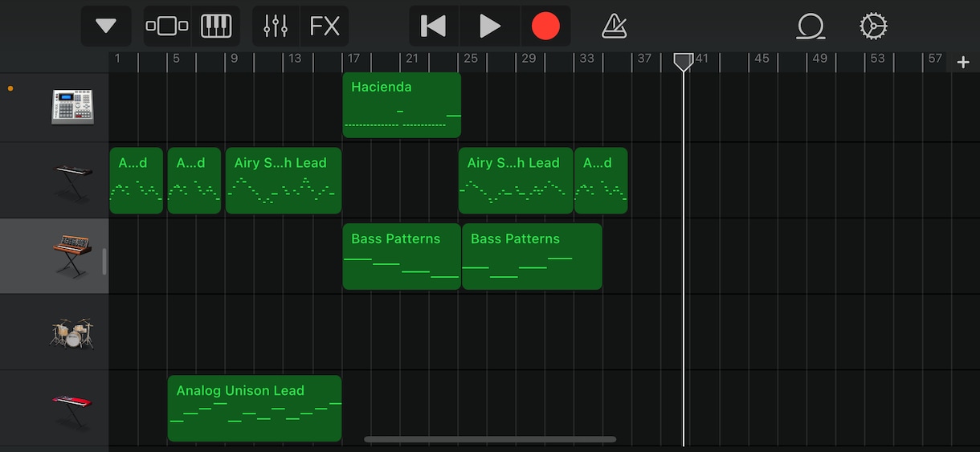Screen dimensions: 980x452
Task: Switch to Tracks view button
Action: click(x=167, y=26)
